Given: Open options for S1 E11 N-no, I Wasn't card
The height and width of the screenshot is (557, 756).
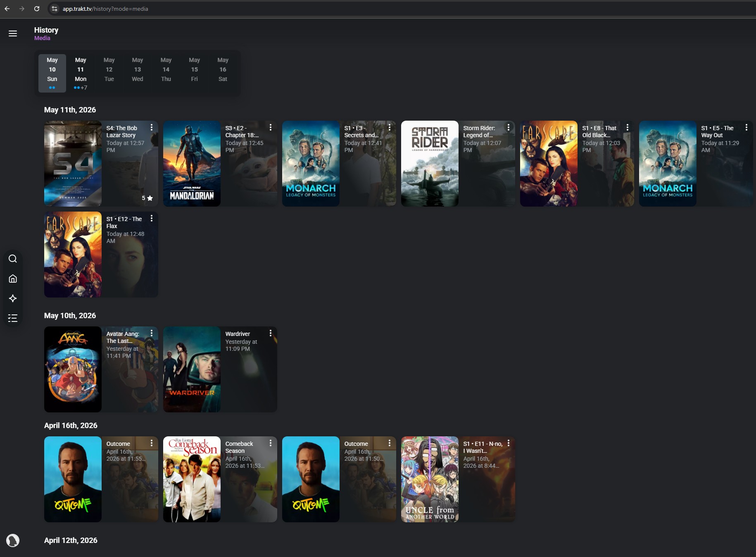Looking at the screenshot, I should point(509,443).
